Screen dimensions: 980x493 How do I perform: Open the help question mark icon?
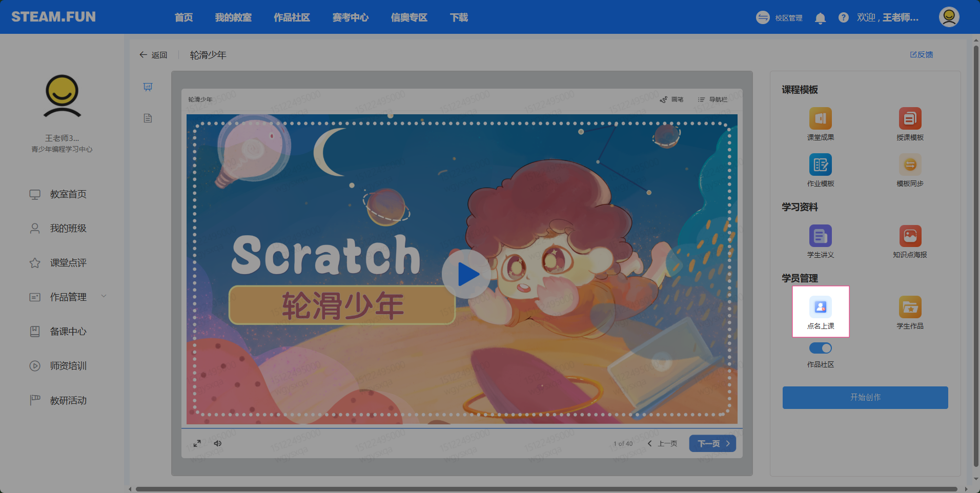[843, 17]
